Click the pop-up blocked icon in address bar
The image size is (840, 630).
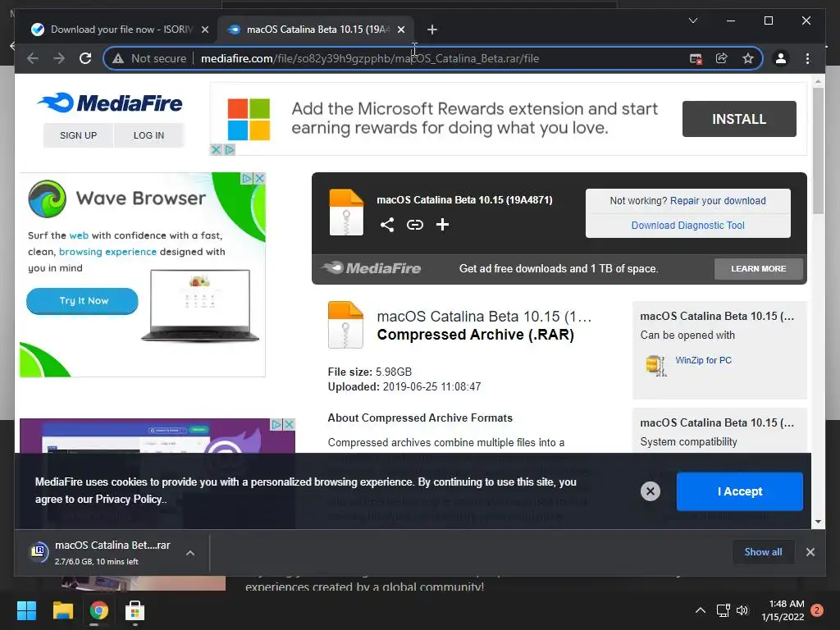[x=696, y=59]
